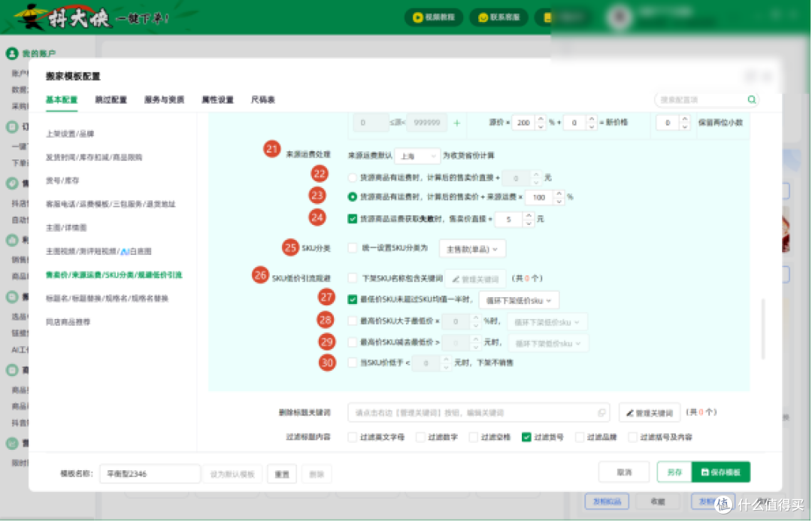
Task: Decrease the failed-freight price add 5 元 stepper
Action: [529, 223]
